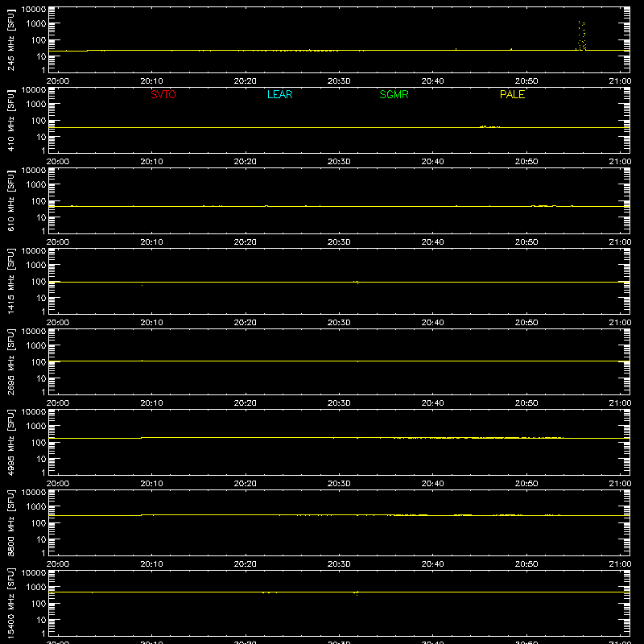Click the small 410 MHz fluctuation near 20:46
644x644 pixels.
tap(489, 127)
